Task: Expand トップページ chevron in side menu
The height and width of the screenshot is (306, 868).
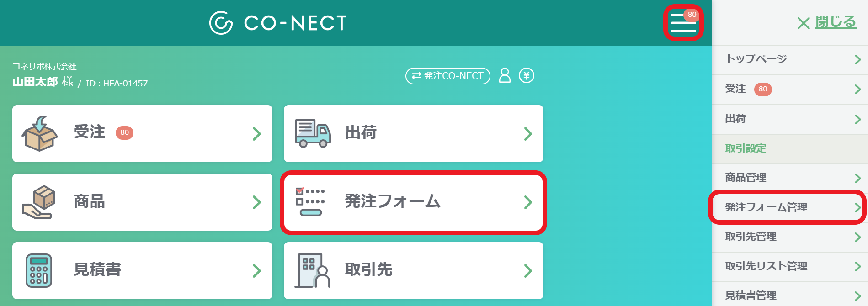Action: [x=857, y=59]
